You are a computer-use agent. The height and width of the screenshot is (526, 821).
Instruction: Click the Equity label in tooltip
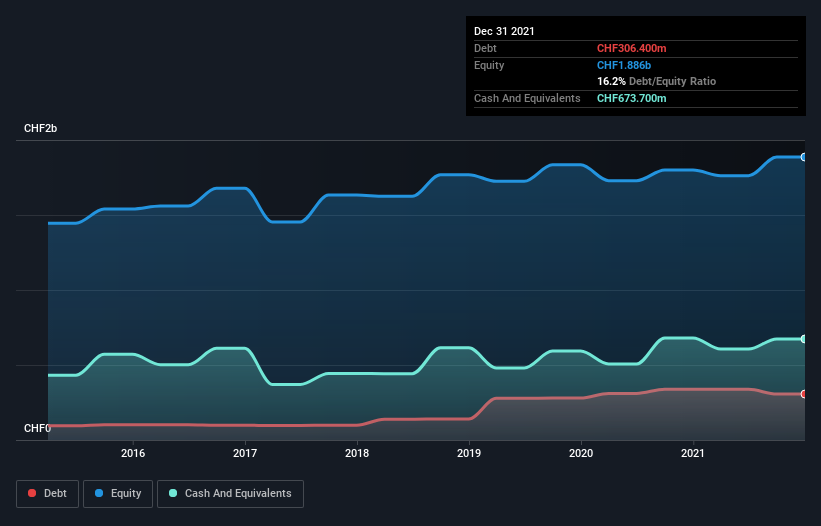tap(489, 65)
